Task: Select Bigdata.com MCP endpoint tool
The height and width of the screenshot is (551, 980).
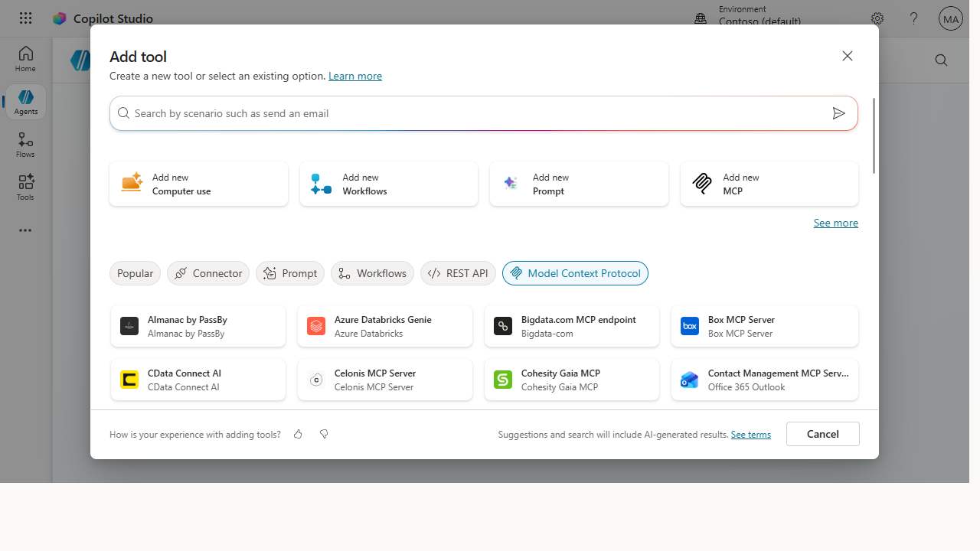Action: tap(572, 326)
